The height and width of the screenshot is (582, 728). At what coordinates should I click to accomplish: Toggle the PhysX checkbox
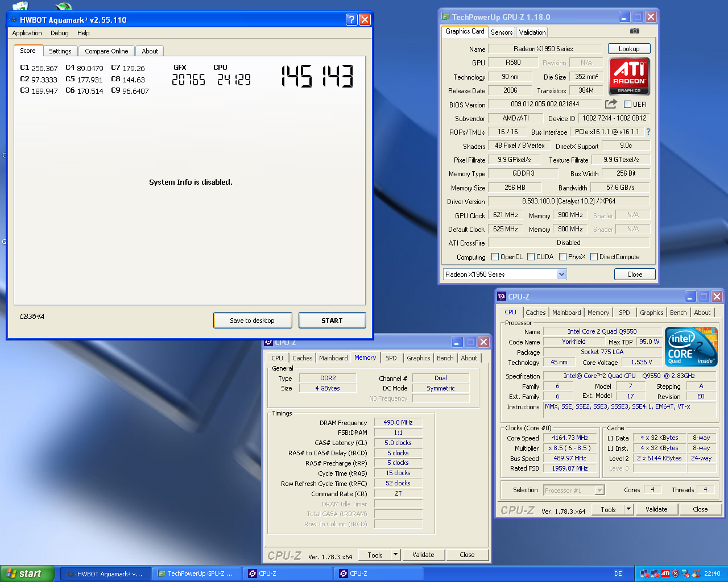(x=562, y=257)
